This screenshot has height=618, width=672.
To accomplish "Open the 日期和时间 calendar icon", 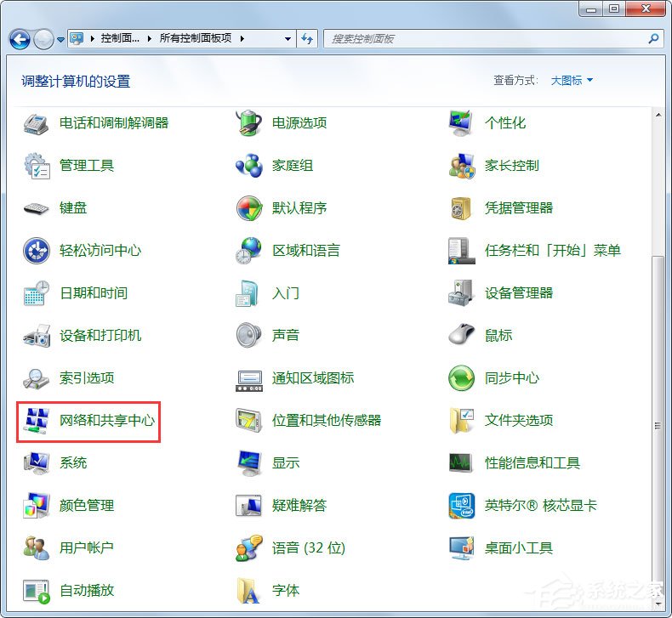I will point(36,293).
